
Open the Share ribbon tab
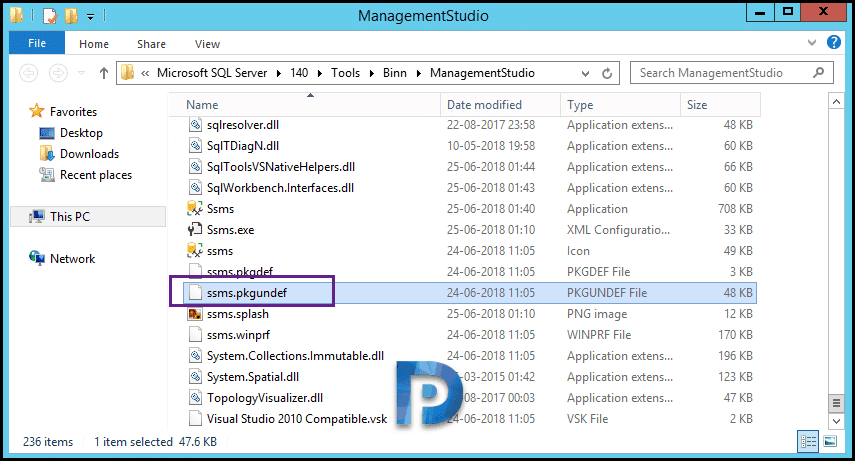(x=151, y=44)
